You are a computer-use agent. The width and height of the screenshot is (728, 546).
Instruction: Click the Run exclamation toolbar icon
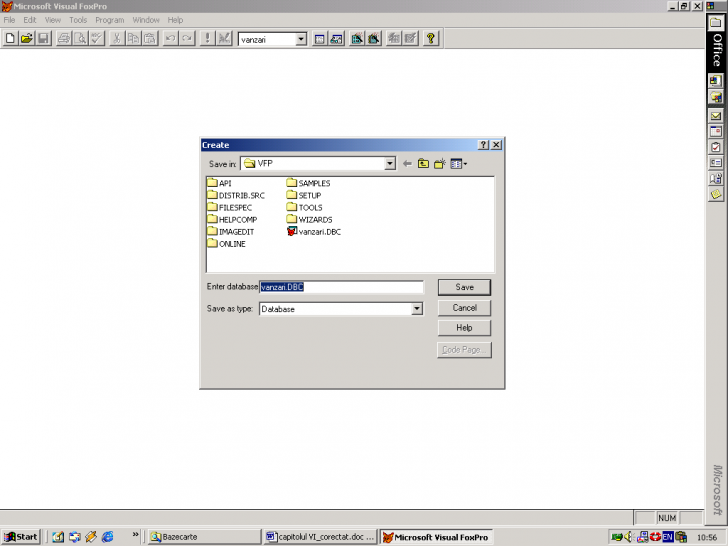(208, 39)
